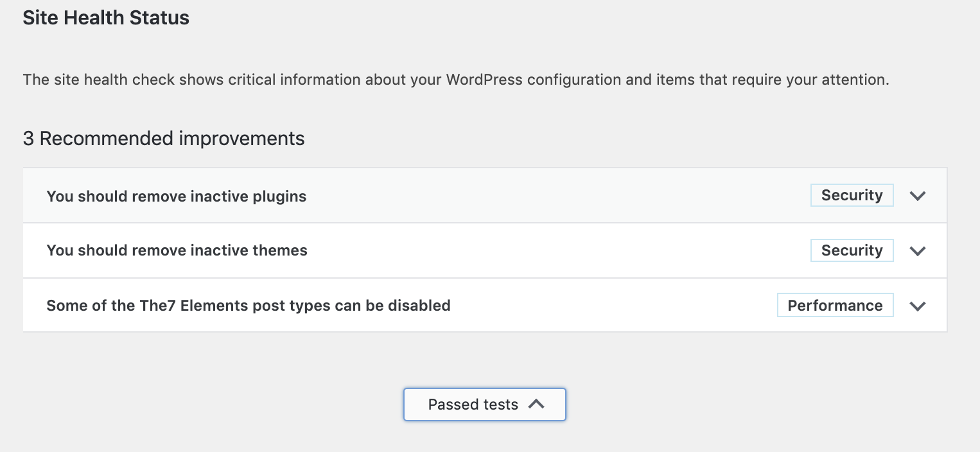Open "You should remove inactive themes" item
The height and width of the screenshot is (452, 980).
pyautogui.click(x=177, y=250)
